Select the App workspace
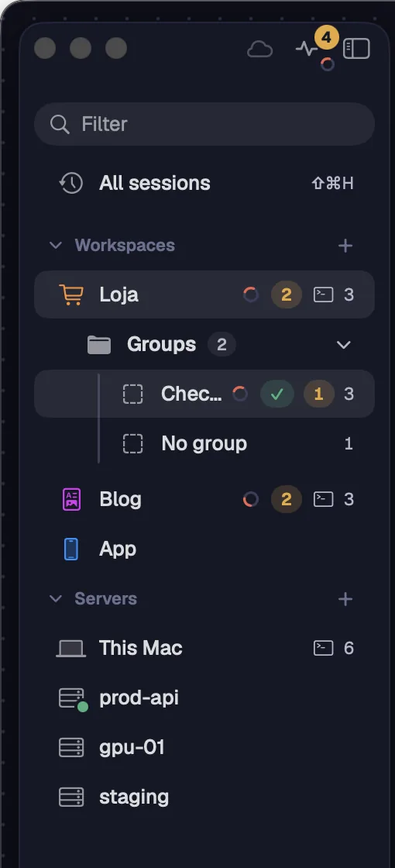The width and height of the screenshot is (395, 868). tap(204, 549)
